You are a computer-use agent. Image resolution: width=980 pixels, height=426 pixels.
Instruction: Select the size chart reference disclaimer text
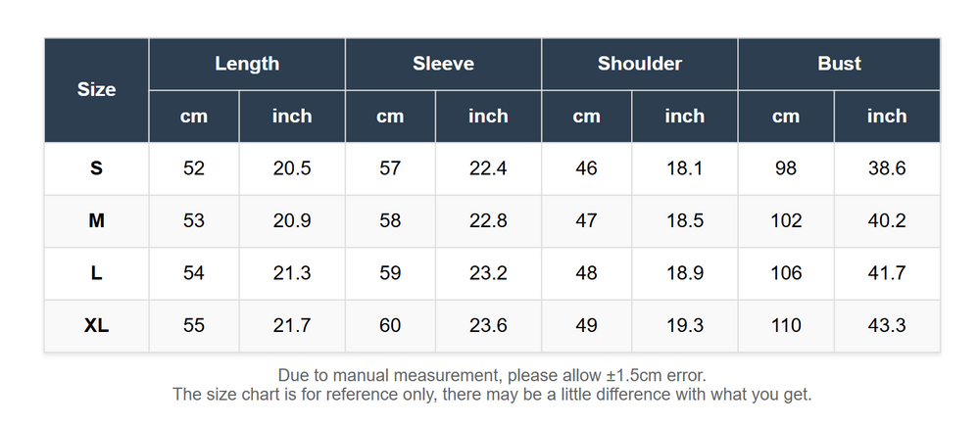tap(492, 395)
